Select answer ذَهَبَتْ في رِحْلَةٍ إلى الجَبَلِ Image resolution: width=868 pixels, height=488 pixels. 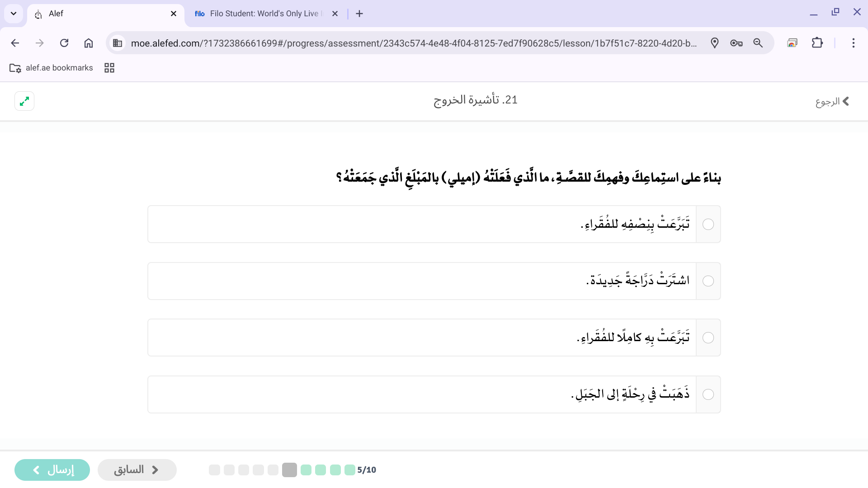click(708, 394)
